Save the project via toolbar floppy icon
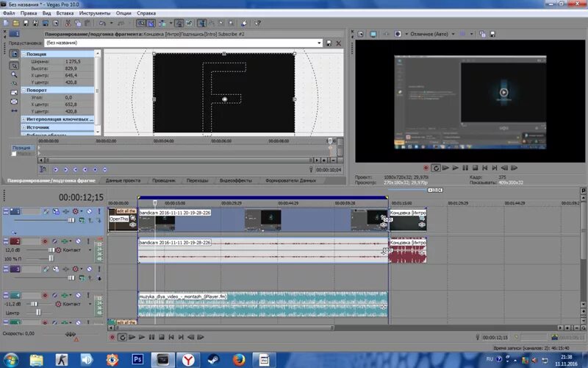This screenshot has width=588, height=368. point(26,24)
